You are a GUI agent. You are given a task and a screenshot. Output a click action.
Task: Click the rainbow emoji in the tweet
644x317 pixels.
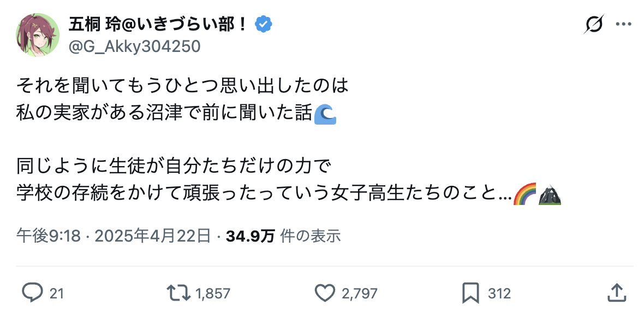pyautogui.click(x=525, y=193)
